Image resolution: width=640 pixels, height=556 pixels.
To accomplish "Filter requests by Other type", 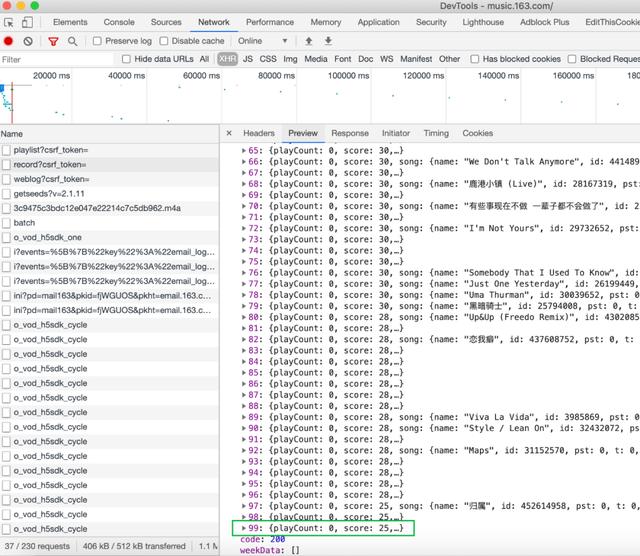I will point(449,59).
